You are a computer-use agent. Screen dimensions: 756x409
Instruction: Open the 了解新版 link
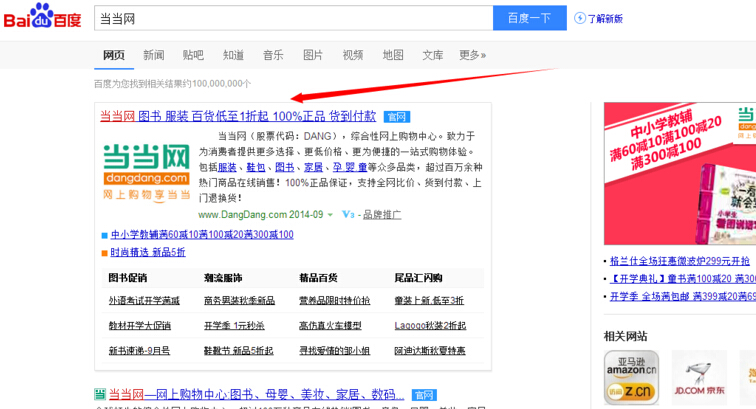pos(605,19)
